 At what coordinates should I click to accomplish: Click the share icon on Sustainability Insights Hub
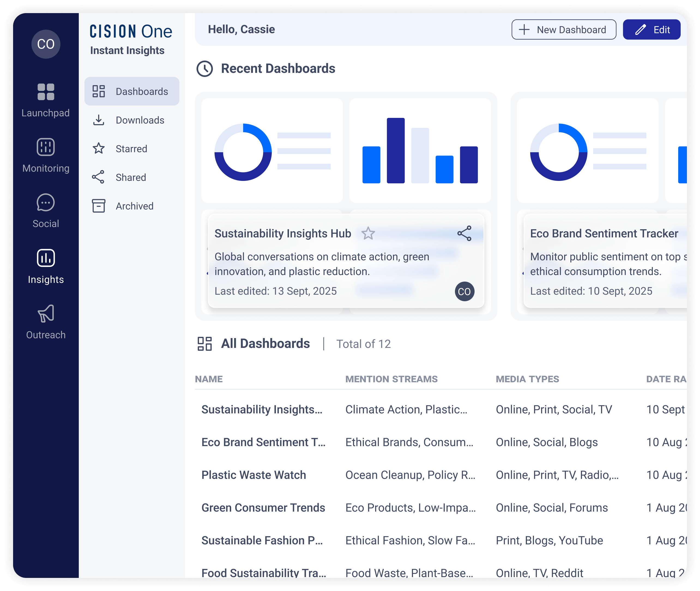[464, 234]
